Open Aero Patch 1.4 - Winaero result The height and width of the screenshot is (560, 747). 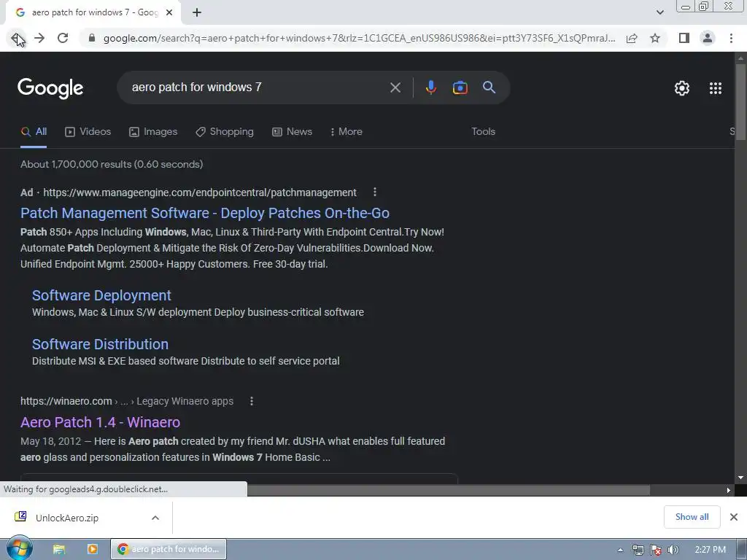100,422
